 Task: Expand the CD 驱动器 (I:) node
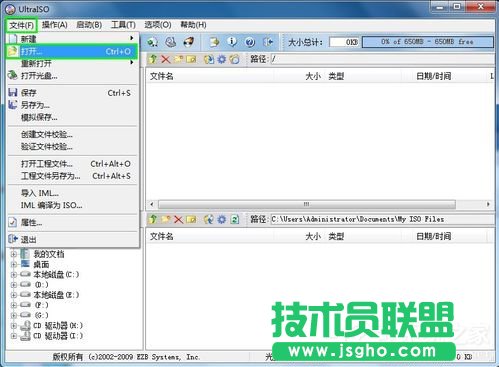pyautogui.click(x=14, y=336)
